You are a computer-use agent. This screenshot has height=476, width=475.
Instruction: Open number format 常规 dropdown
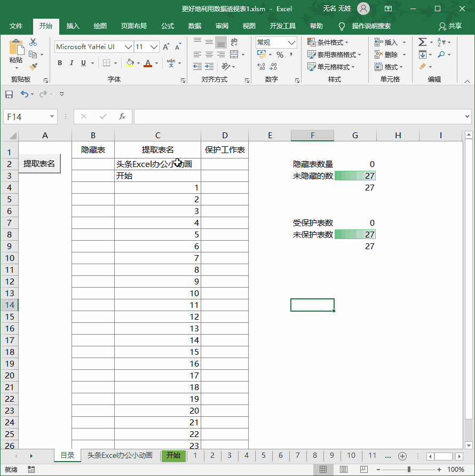(292, 43)
